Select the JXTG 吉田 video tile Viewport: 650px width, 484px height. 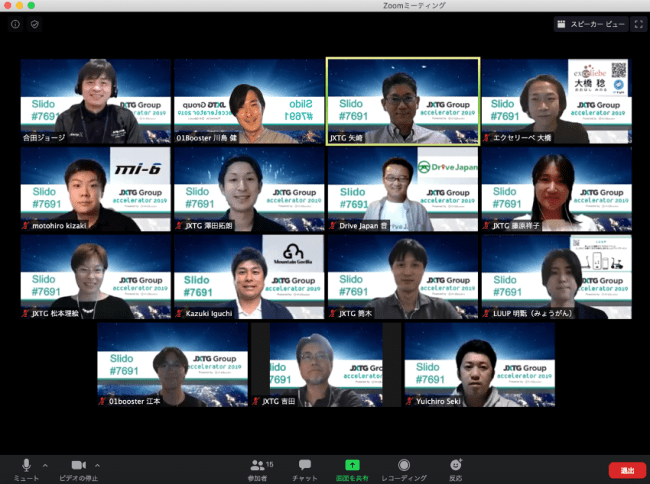click(326, 365)
